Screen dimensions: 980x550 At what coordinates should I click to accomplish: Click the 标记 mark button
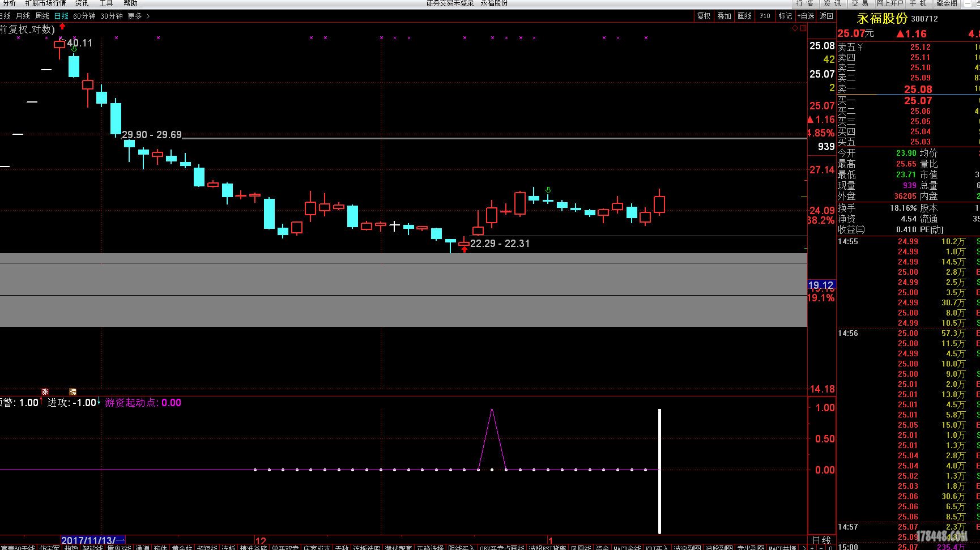785,16
